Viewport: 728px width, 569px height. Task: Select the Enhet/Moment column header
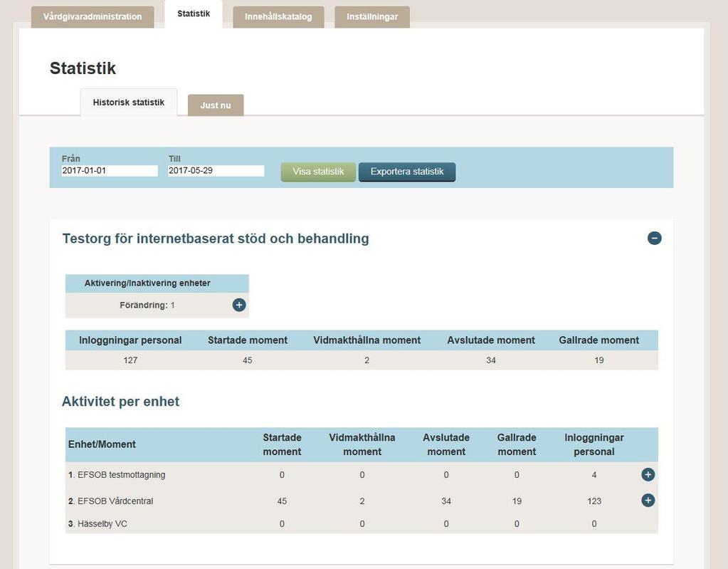point(102,444)
